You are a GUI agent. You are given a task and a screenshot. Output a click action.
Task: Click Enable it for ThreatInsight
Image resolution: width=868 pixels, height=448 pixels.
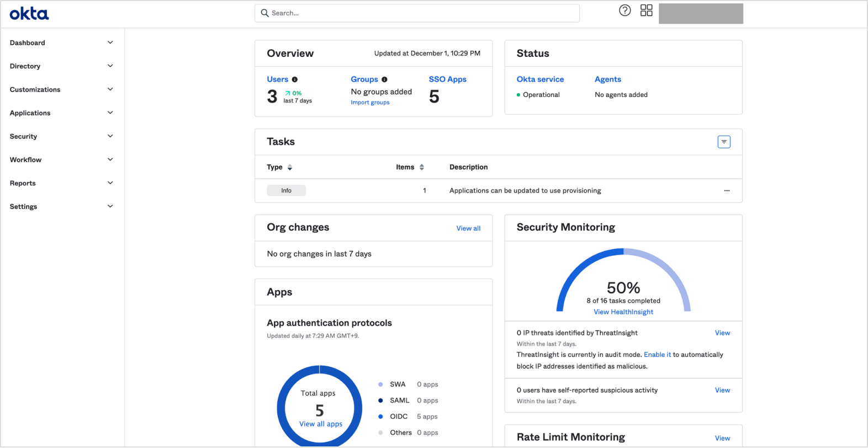pos(657,355)
